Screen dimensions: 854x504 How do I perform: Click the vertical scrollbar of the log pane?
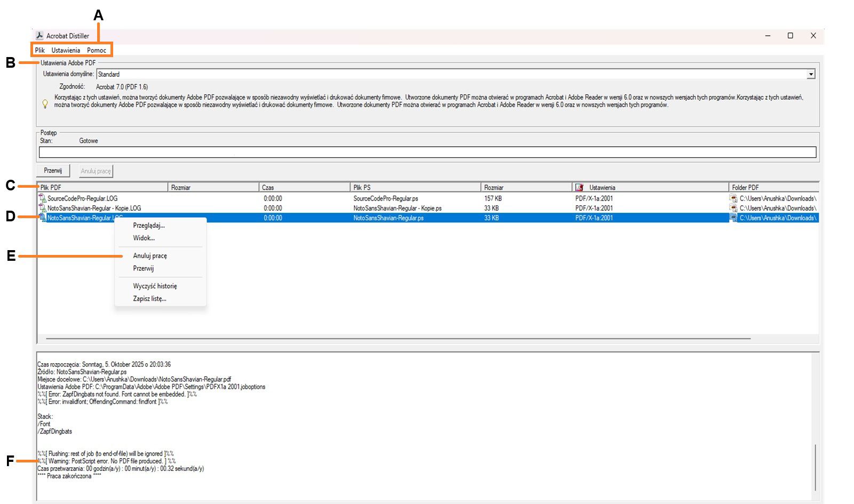coord(815,468)
